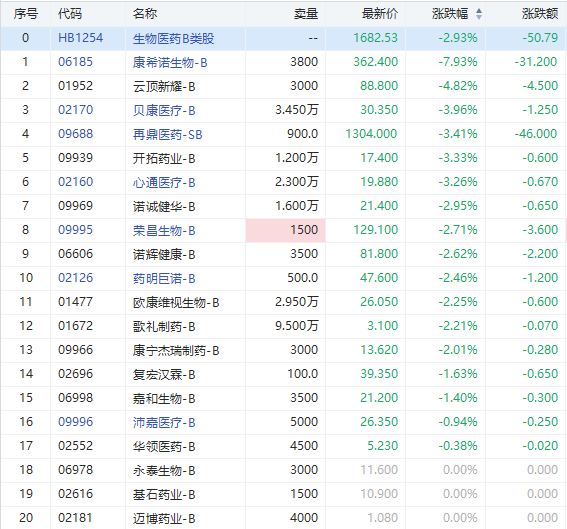Viewport: 567px width, 529px height.
Task: Click the highlighted 1500 sell volume cell
Action: (285, 230)
